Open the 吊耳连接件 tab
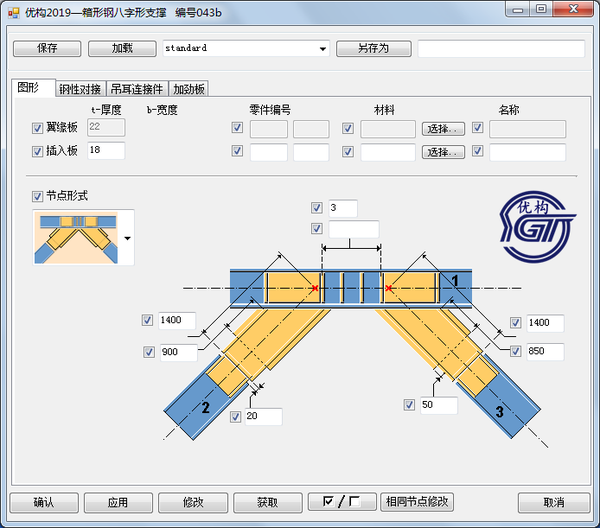This screenshot has height=528, width=600. pos(138,89)
